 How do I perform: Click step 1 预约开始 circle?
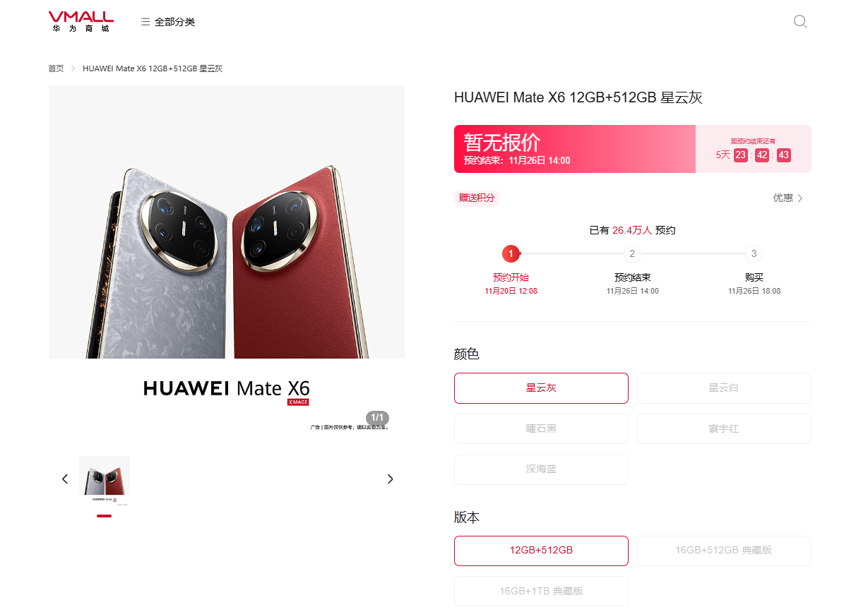(511, 253)
